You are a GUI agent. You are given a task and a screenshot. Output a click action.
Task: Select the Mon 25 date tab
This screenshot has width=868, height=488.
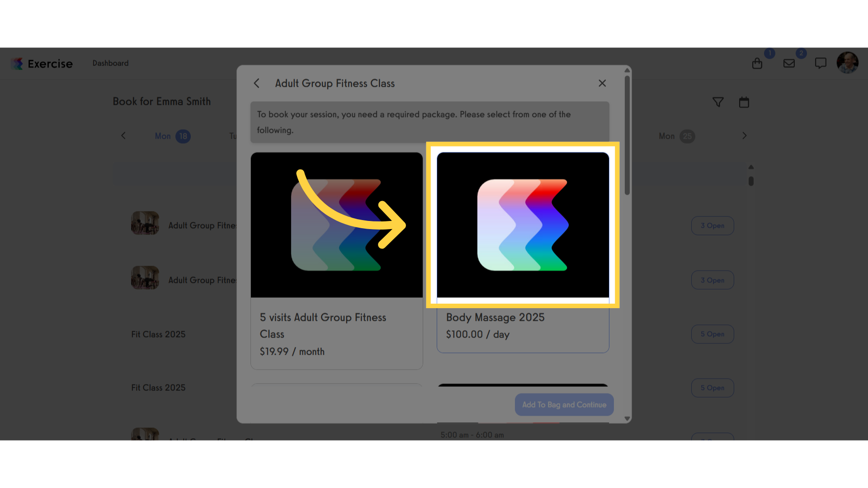[x=677, y=136]
